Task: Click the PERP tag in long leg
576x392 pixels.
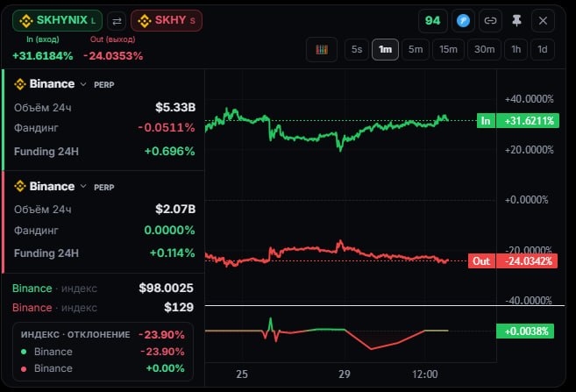Action: coord(104,85)
